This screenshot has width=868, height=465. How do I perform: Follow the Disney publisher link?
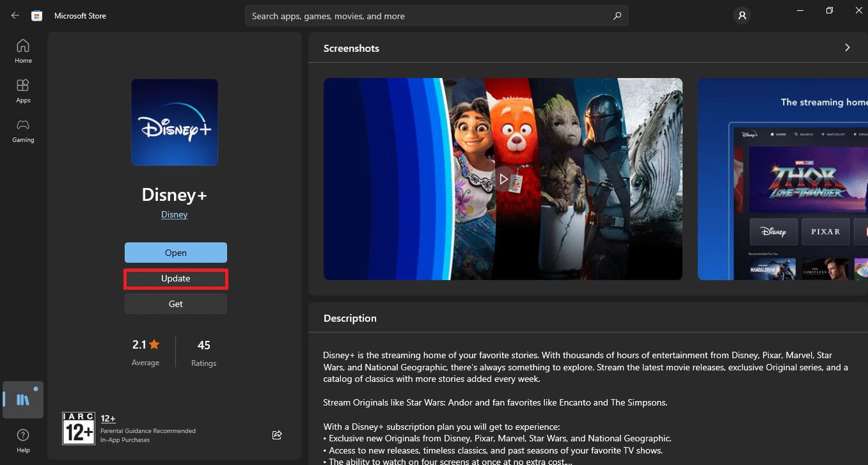[174, 214]
